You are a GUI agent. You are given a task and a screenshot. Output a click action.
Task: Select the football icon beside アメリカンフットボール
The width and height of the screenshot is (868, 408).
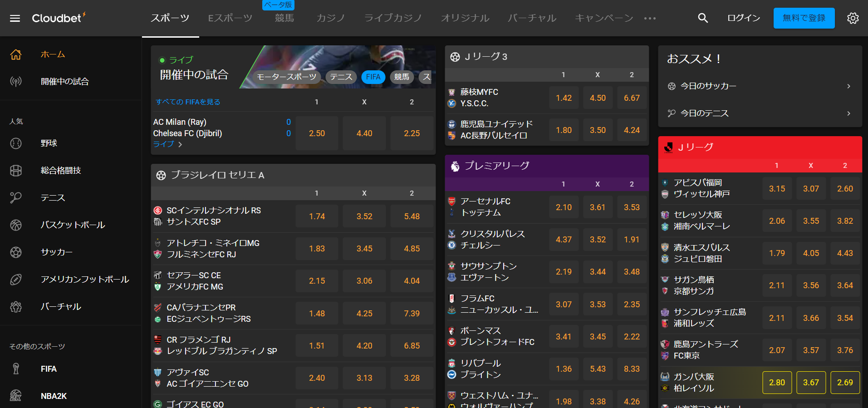pyautogui.click(x=16, y=280)
